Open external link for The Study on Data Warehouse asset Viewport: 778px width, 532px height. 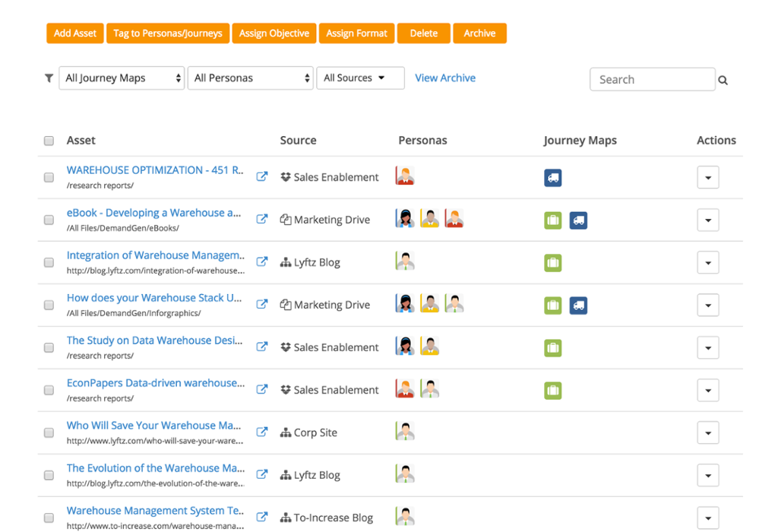pyautogui.click(x=261, y=347)
